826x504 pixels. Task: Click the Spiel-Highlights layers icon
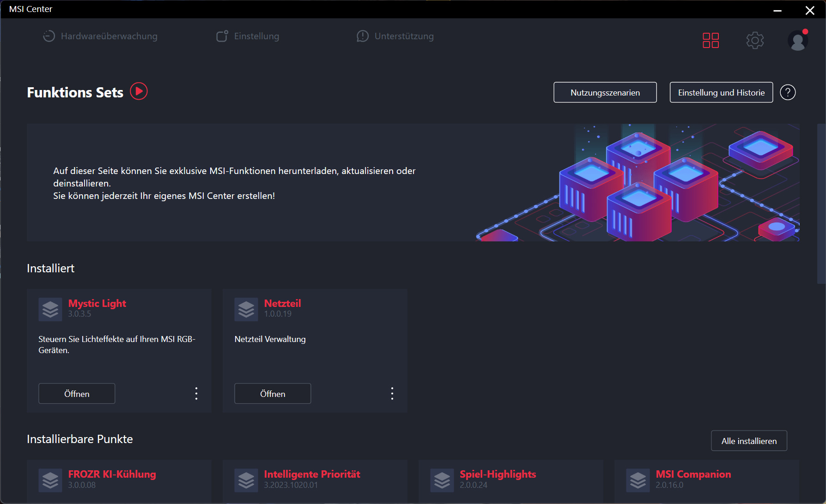[442, 480]
